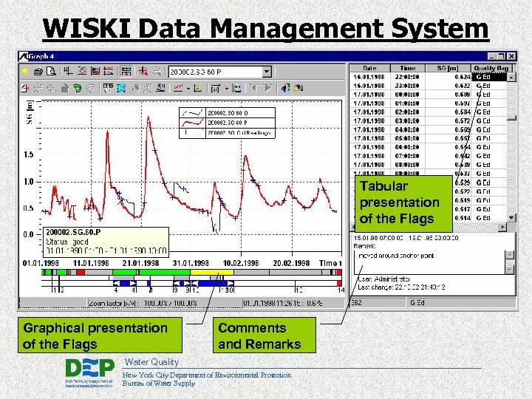Click the crosshair axis tool icon
Screen dimensions: 532x399
(68, 71)
